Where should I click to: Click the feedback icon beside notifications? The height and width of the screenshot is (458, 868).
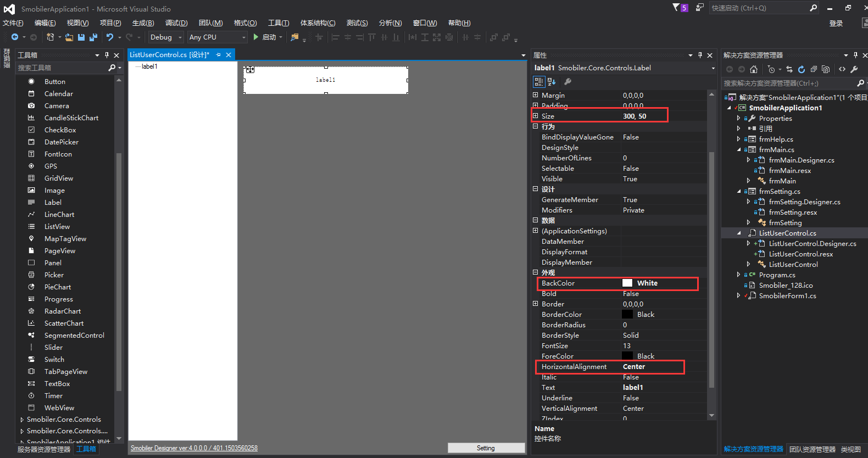tap(699, 8)
